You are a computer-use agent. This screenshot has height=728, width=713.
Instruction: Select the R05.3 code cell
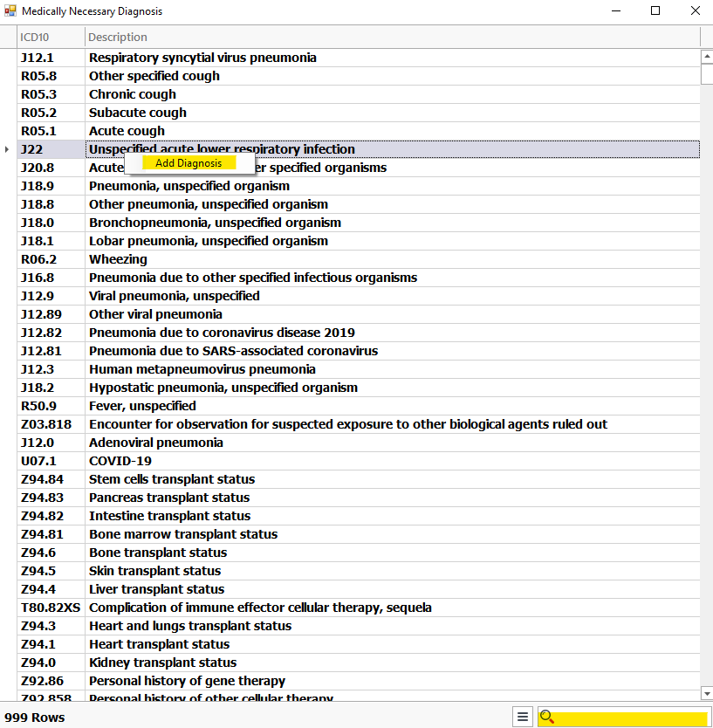[x=51, y=94]
